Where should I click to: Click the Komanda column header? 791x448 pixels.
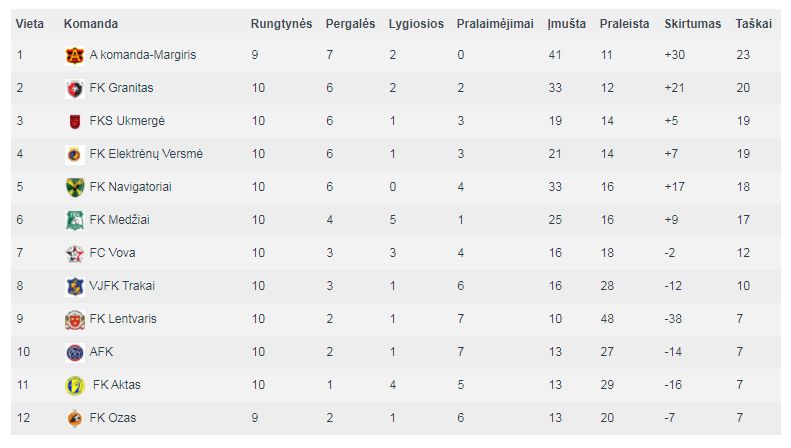[x=91, y=24]
